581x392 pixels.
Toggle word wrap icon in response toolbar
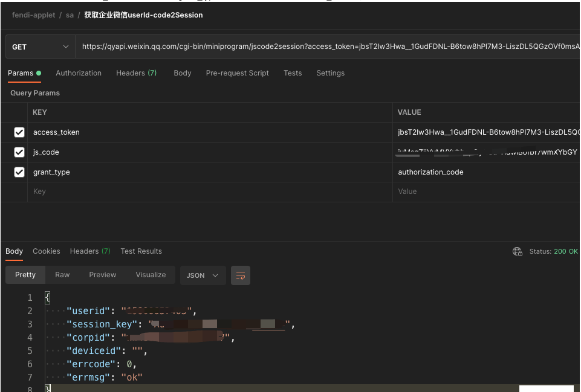coord(240,275)
